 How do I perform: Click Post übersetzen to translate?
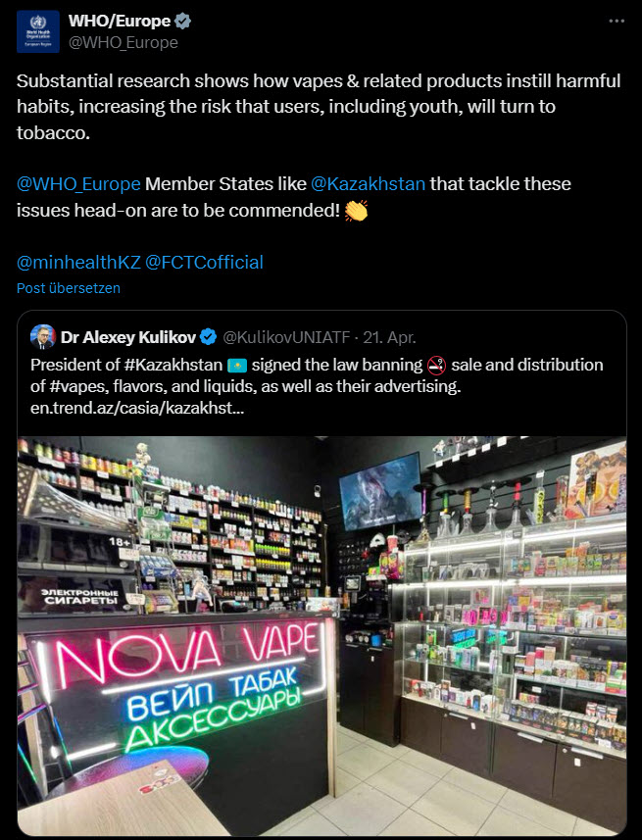[x=69, y=288]
